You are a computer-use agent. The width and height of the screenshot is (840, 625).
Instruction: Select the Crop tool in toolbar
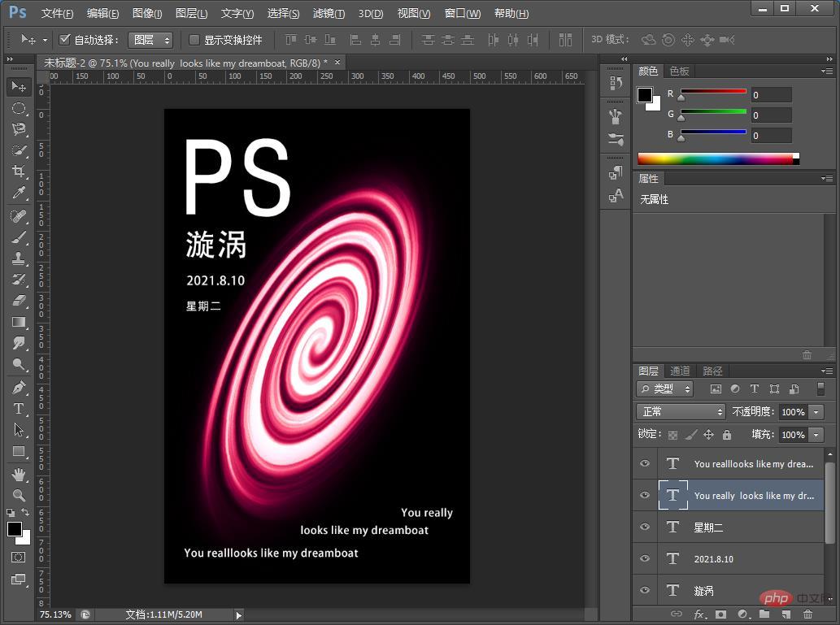tap(19, 171)
